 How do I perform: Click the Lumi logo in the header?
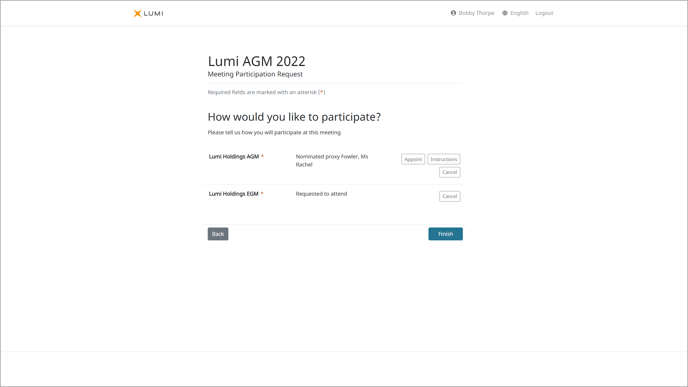click(x=148, y=13)
